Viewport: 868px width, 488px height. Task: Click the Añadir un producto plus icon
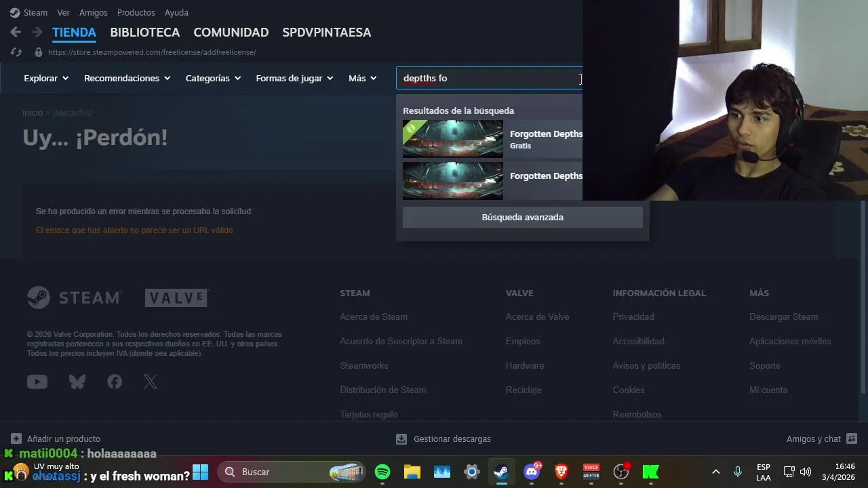(16, 439)
